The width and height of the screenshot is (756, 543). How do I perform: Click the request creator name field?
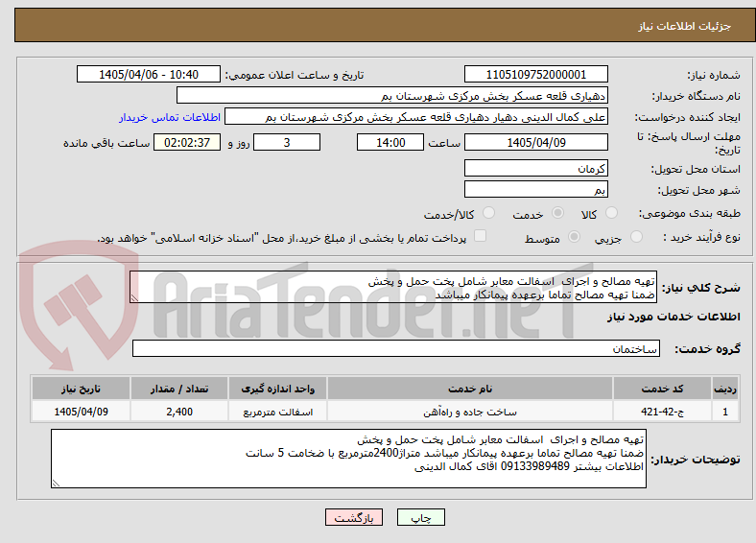click(x=416, y=117)
